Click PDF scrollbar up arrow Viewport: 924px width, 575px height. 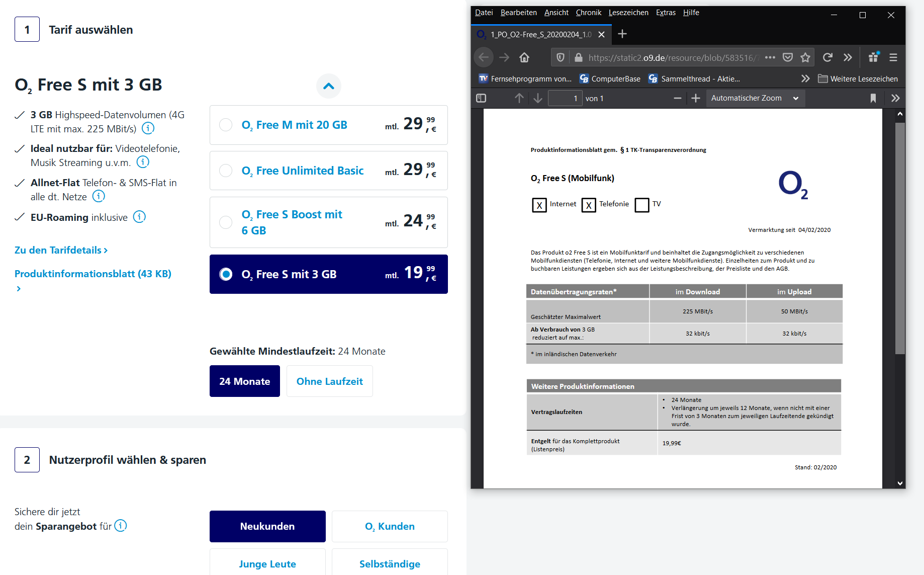click(900, 114)
